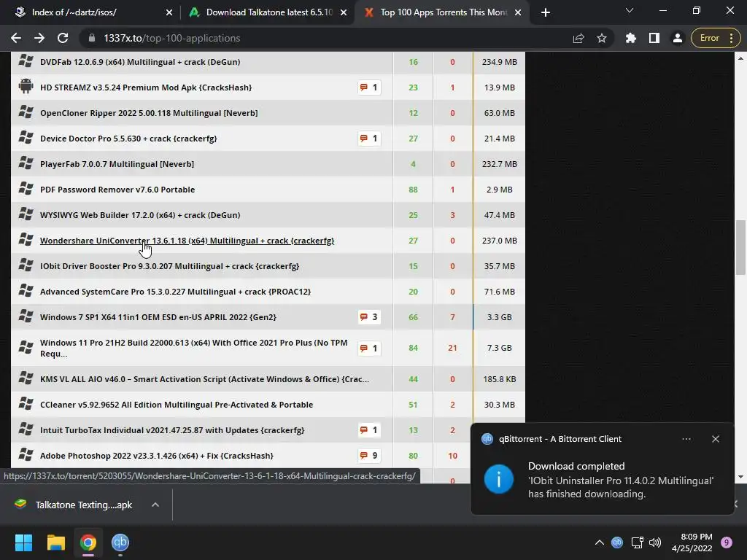Click Windows category icon on CCleaner row
747x560 pixels.
click(26, 404)
